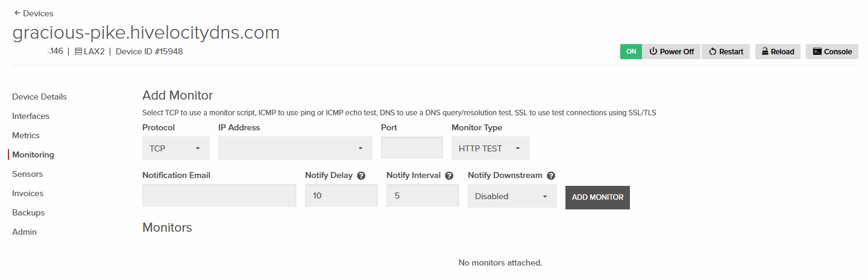The image size is (868, 280).
Task: Click into the Port input field
Action: pos(412,148)
